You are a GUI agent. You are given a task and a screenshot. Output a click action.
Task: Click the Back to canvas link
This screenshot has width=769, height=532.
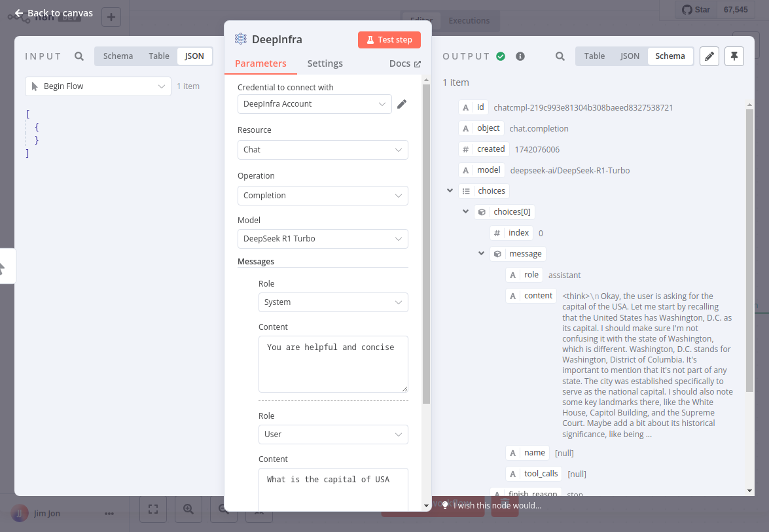[54, 13]
